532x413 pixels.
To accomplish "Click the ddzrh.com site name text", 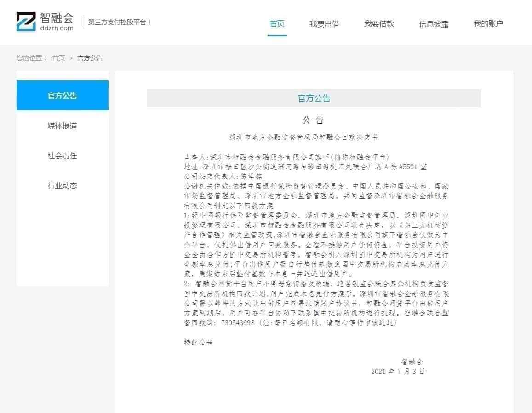I will [x=57, y=28].
